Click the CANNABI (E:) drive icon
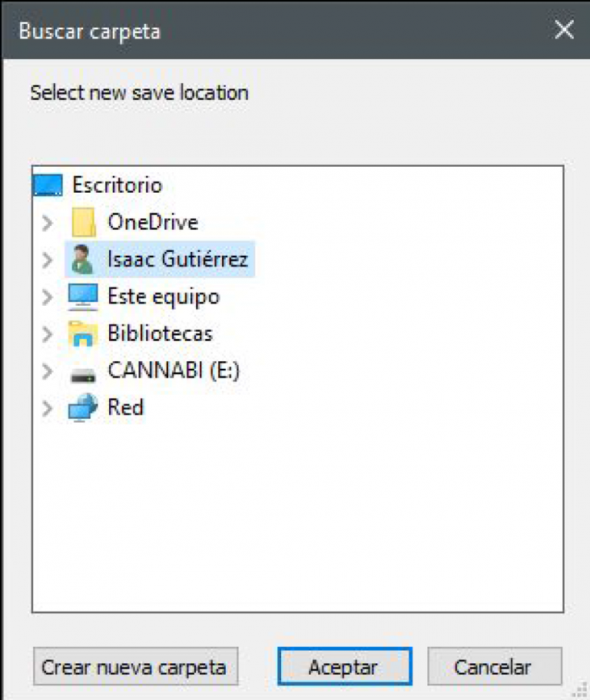This screenshot has height=700, width=590. (x=83, y=372)
